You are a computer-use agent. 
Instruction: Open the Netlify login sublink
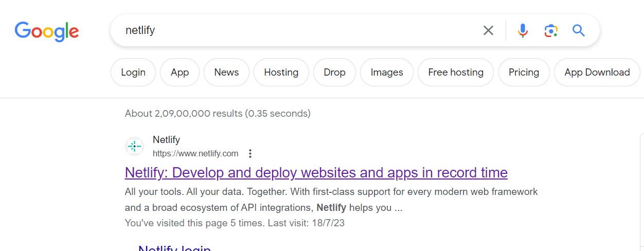tap(174, 248)
